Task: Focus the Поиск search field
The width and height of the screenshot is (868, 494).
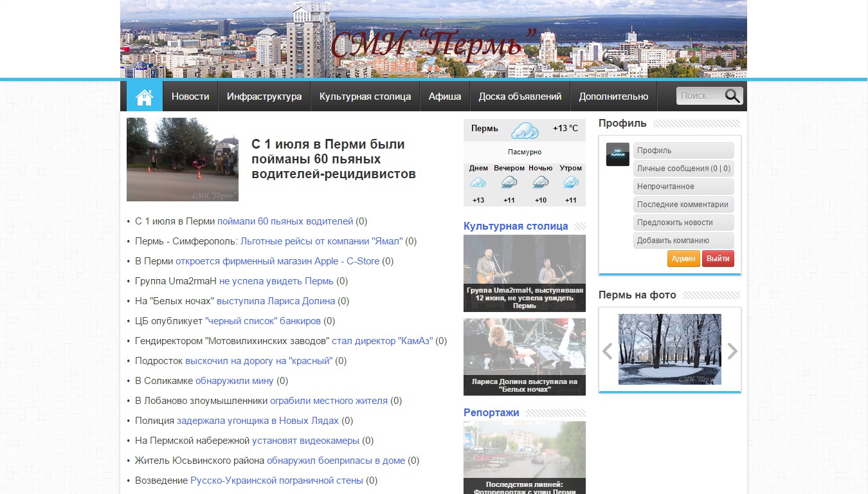Action: tap(700, 96)
